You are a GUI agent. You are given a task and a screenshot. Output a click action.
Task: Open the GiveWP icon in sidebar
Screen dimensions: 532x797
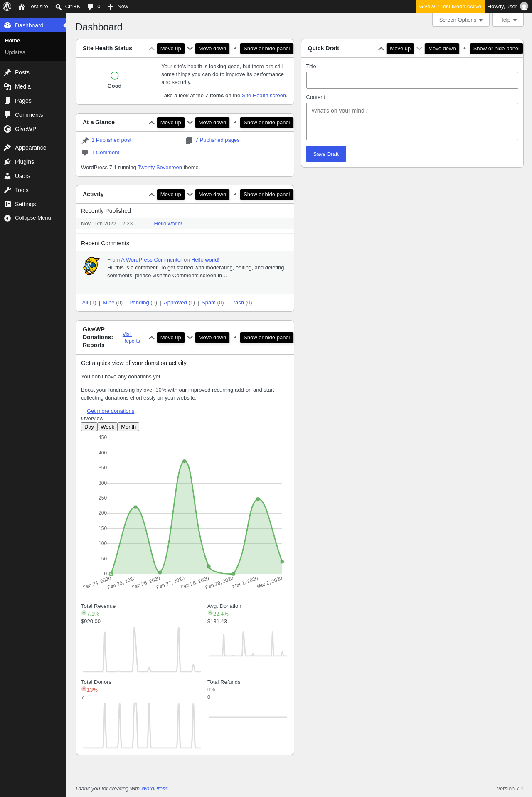tap(7, 129)
